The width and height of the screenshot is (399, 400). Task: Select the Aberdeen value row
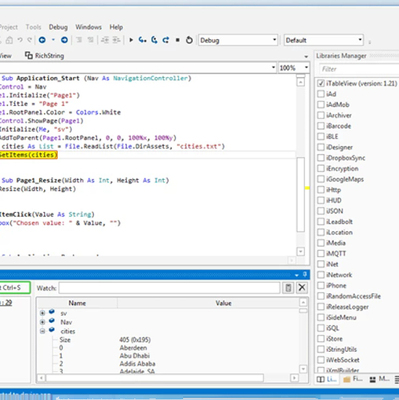(x=133, y=348)
